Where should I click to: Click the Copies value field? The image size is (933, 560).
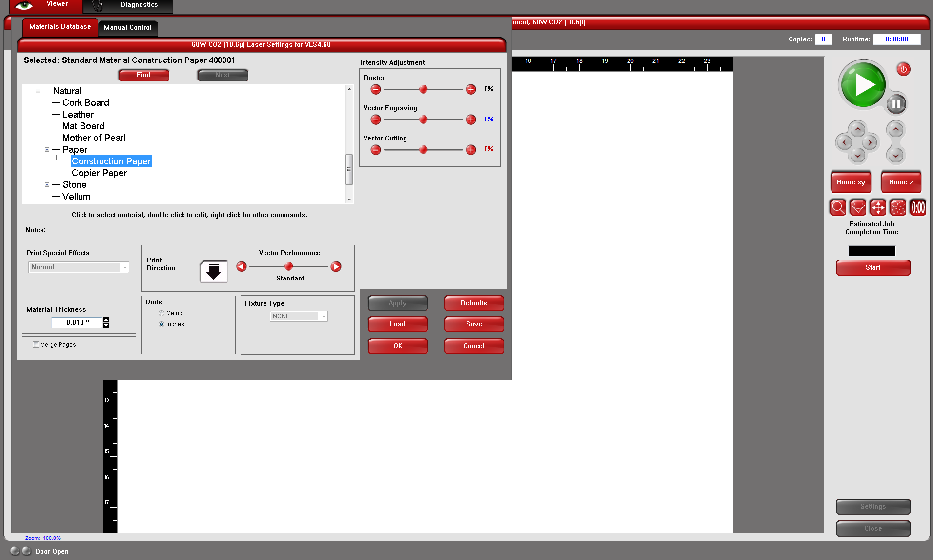[823, 40]
